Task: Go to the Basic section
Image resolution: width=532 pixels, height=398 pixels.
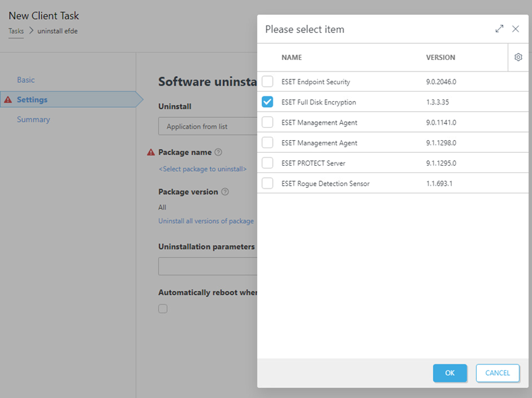Action: tap(26, 79)
